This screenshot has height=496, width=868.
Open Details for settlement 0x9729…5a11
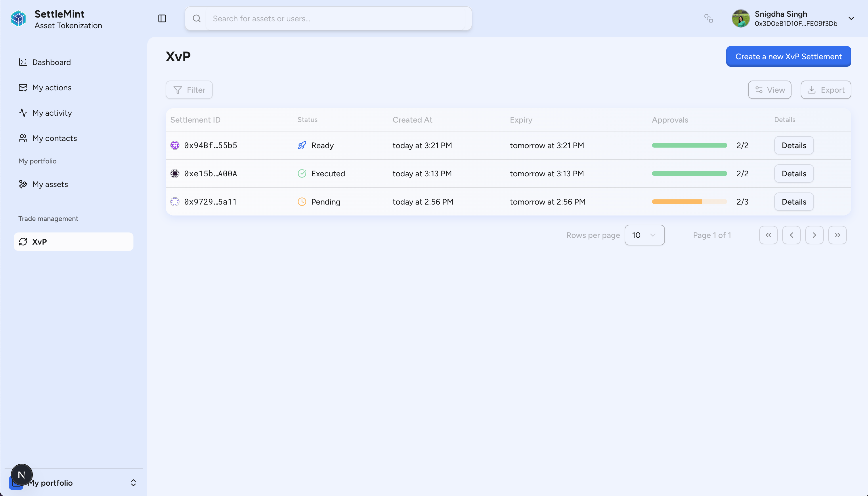point(794,202)
